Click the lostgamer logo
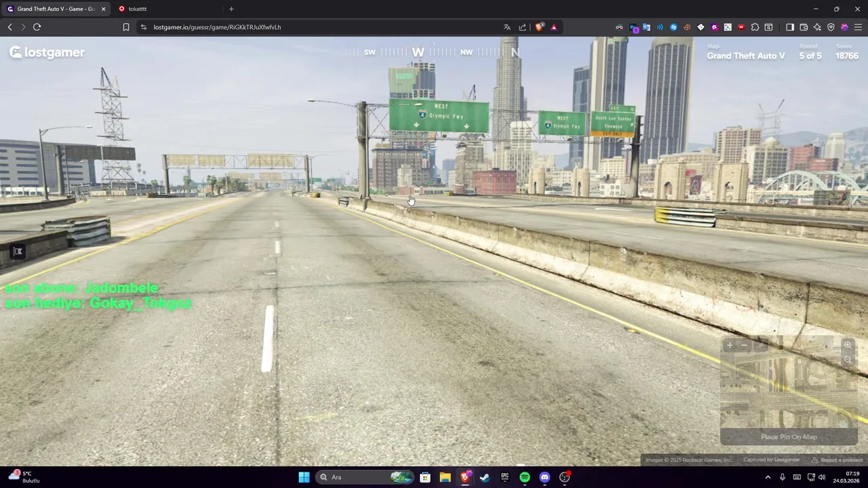Image resolution: width=868 pixels, height=488 pixels. (x=47, y=53)
